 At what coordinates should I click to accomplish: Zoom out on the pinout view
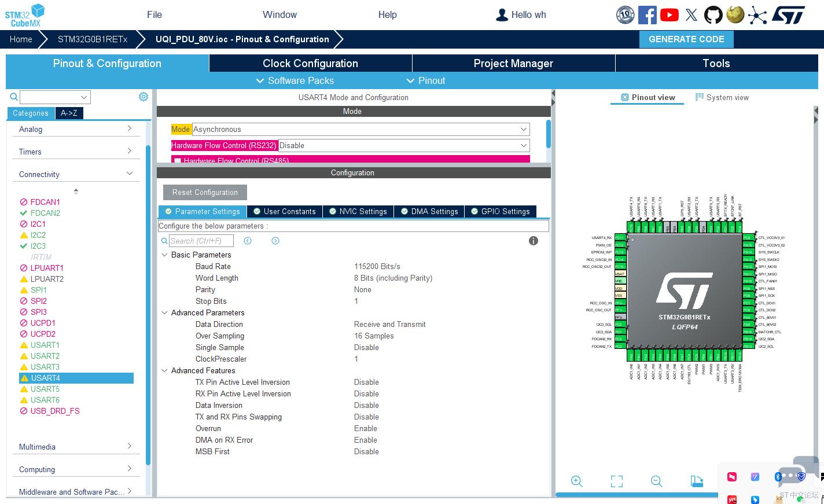click(656, 481)
